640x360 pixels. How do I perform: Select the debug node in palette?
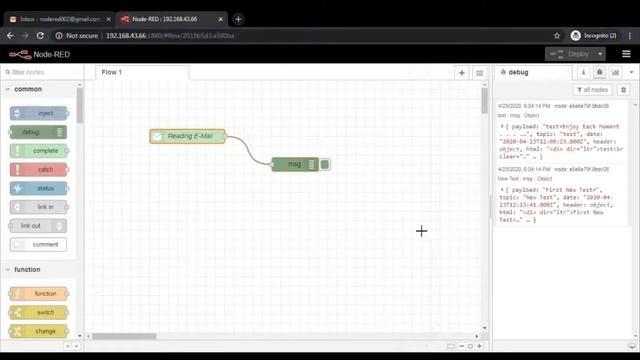pos(38,132)
